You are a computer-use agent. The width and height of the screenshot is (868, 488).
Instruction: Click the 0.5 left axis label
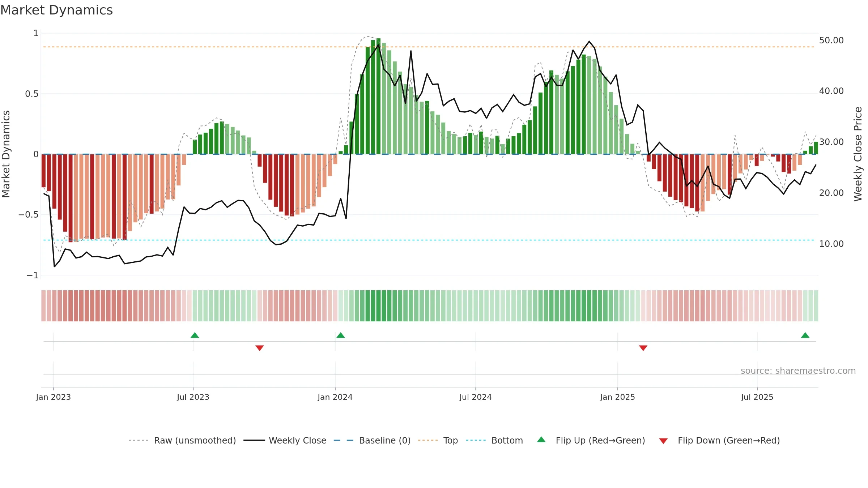32,94
